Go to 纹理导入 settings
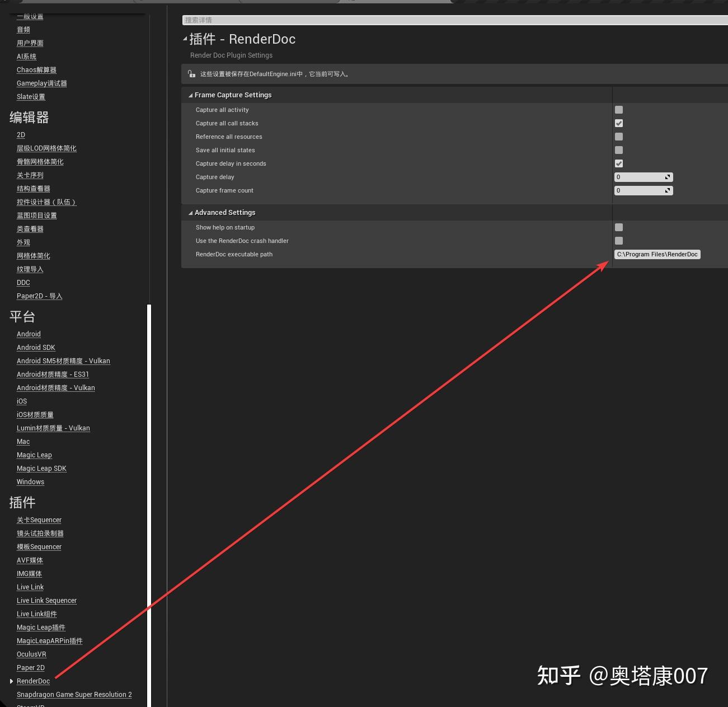 (30, 269)
